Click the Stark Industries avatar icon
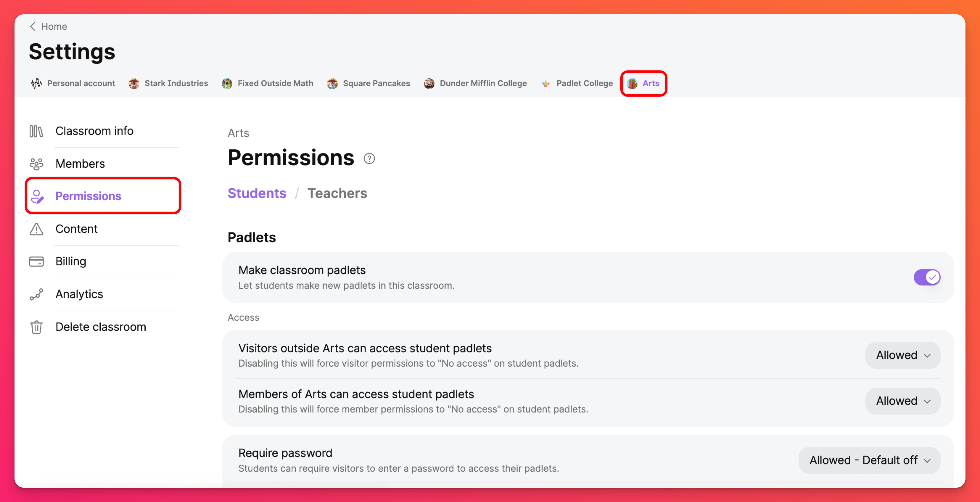 (133, 84)
